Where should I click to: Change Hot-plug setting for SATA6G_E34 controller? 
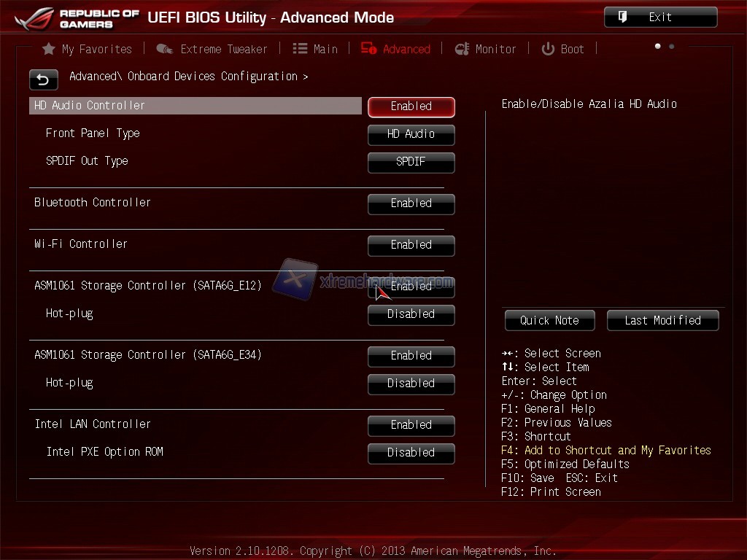pyautogui.click(x=411, y=384)
